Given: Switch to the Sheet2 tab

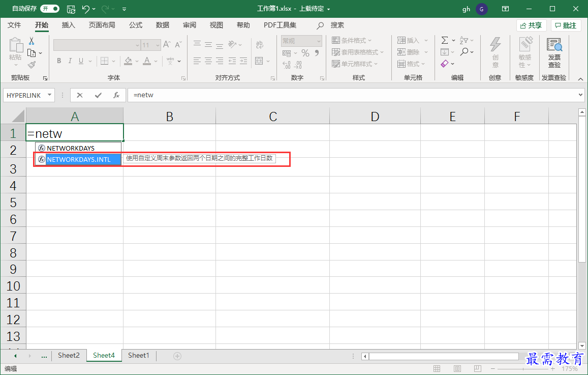Looking at the screenshot, I should (69, 356).
